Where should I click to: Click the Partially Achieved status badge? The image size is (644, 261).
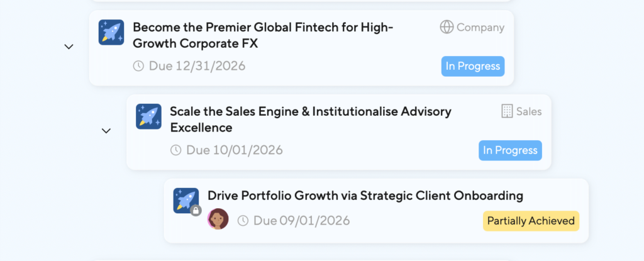pos(531,221)
